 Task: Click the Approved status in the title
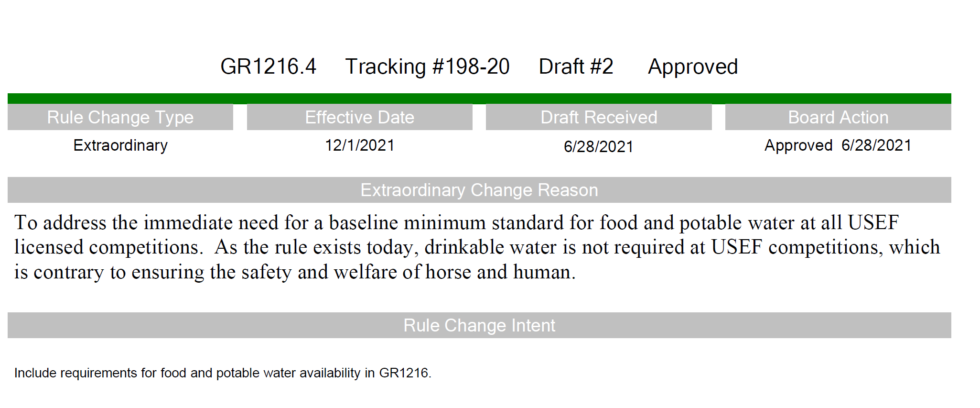pos(693,67)
